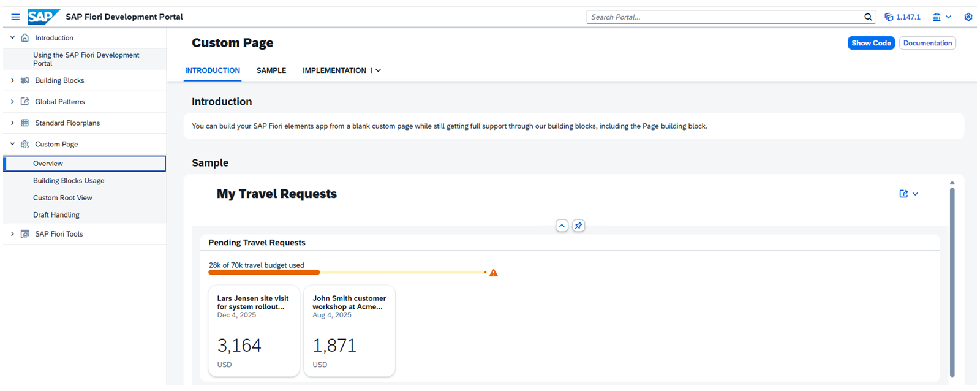Click the Documentation button
This screenshot has height=391, width=980.
pyautogui.click(x=927, y=43)
